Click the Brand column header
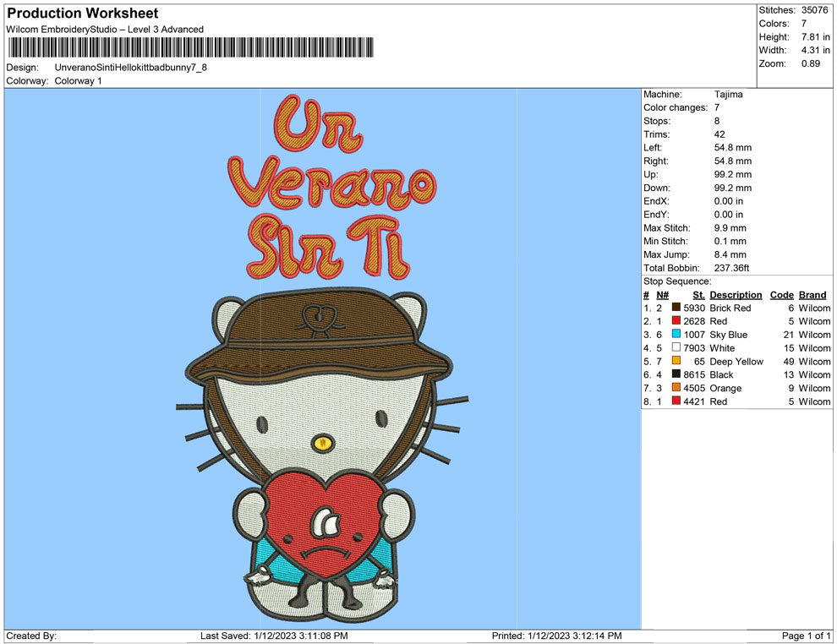 coord(812,295)
